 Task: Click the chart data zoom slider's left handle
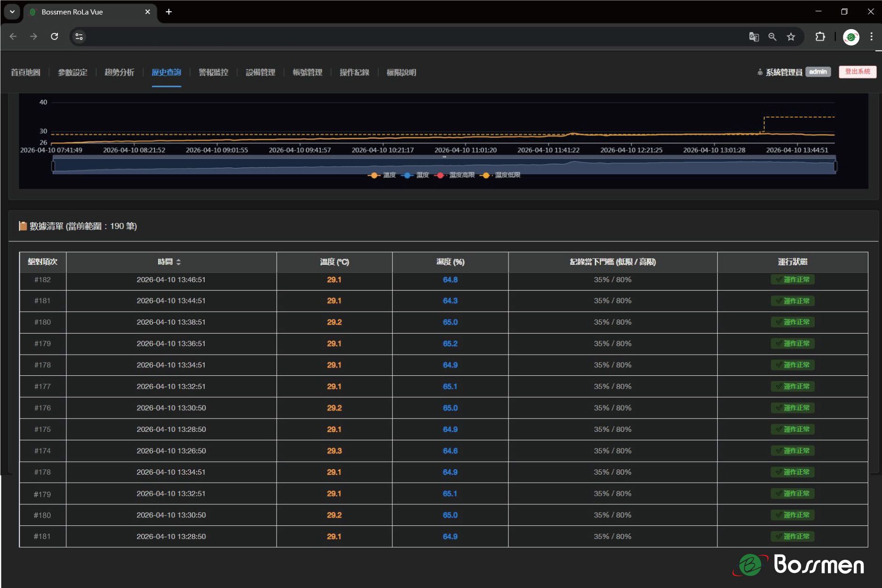point(53,166)
